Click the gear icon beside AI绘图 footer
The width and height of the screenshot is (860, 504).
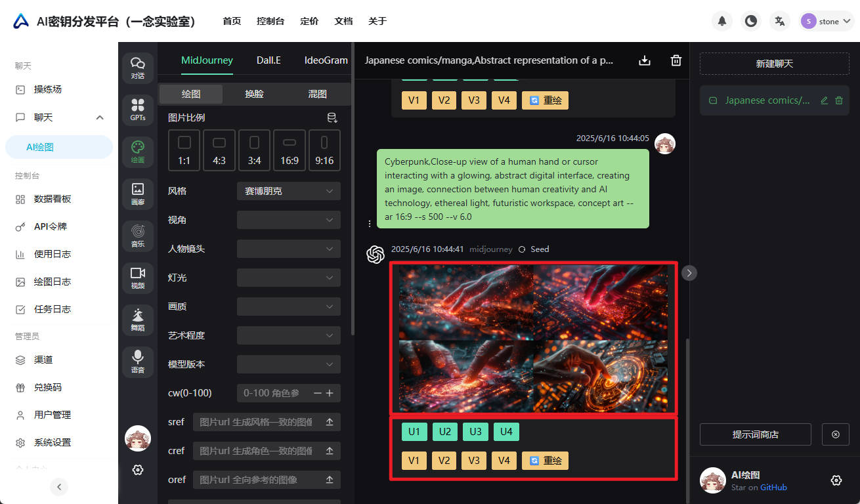[836, 480]
